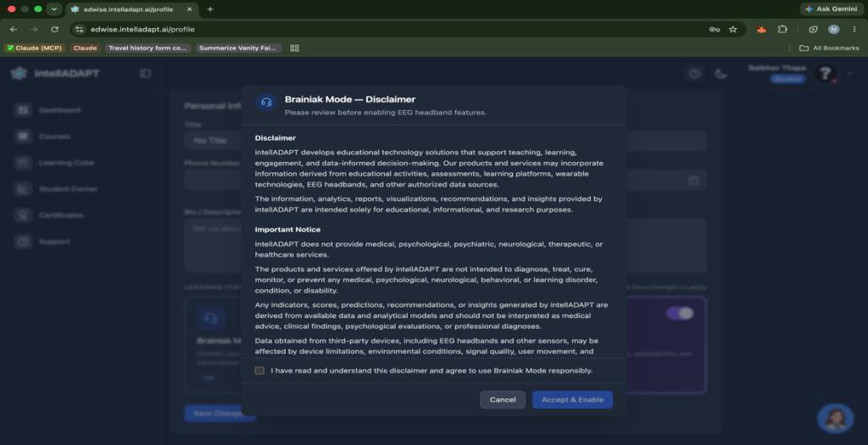868x445 pixels.
Task: Open Chrome three-dot menu
Action: 854,30
